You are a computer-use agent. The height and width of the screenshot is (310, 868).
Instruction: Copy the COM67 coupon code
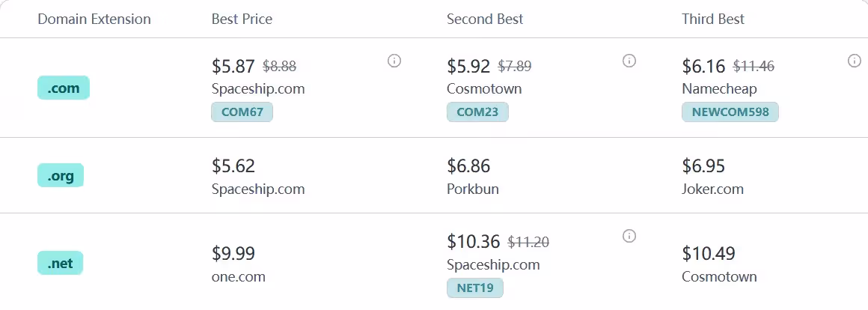click(x=242, y=112)
